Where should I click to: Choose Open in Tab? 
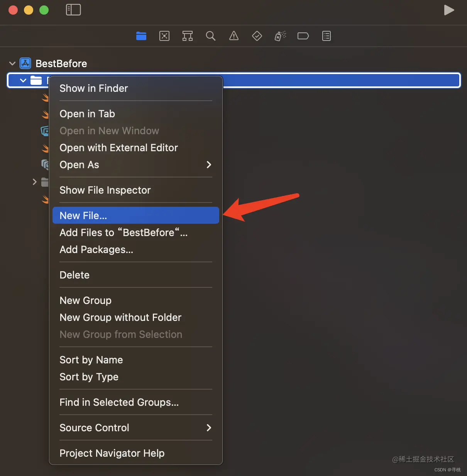click(136, 114)
